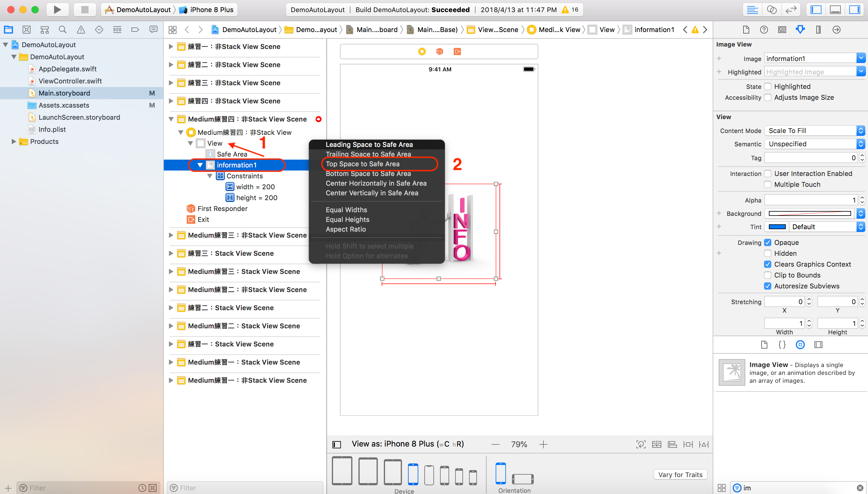
Task: Stop the running build
Action: pos(85,9)
